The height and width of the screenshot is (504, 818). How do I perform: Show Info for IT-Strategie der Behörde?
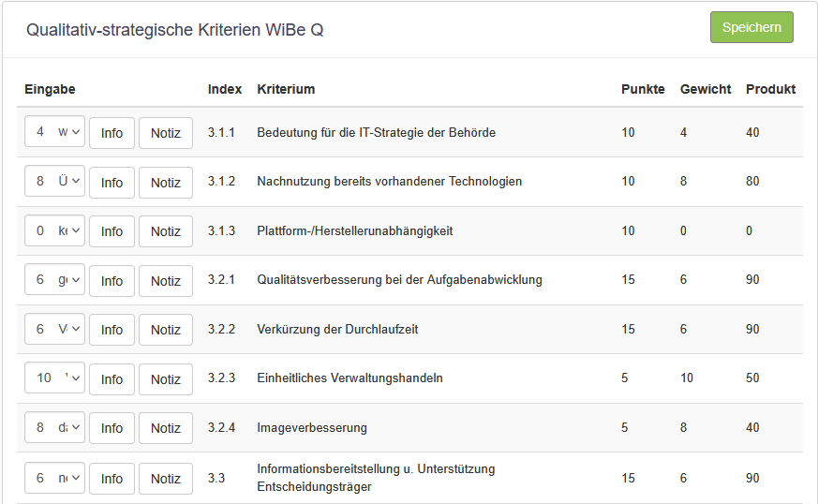coord(112,133)
